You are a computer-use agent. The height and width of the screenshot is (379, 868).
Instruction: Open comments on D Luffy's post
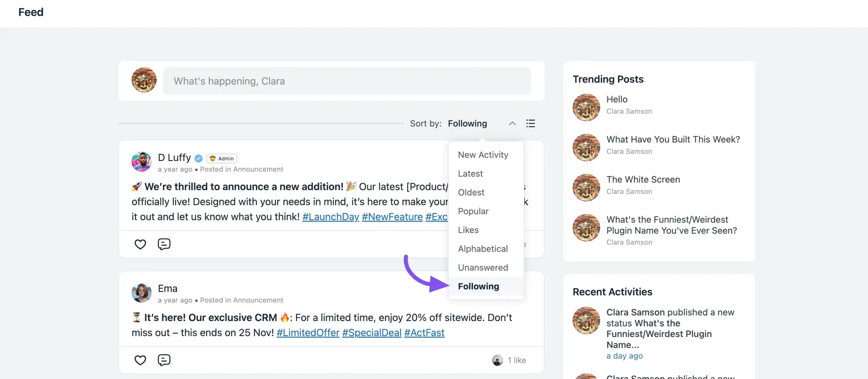(x=164, y=244)
